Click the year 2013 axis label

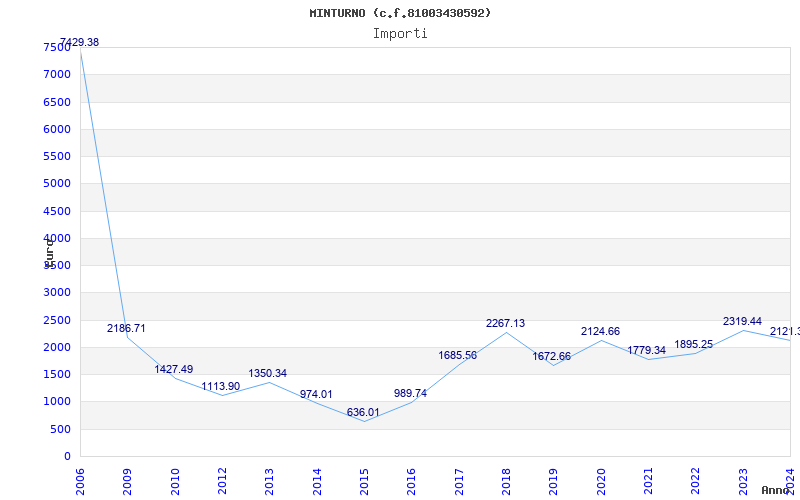coord(269,482)
